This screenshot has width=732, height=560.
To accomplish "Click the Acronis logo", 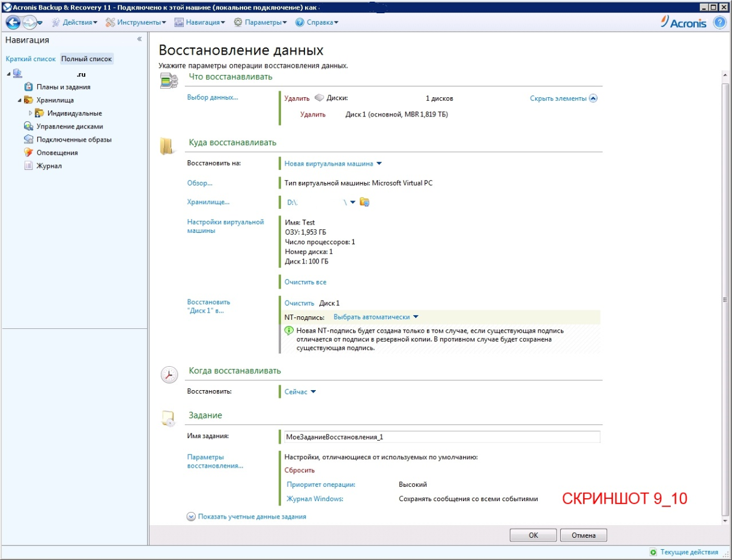I will pos(683,22).
